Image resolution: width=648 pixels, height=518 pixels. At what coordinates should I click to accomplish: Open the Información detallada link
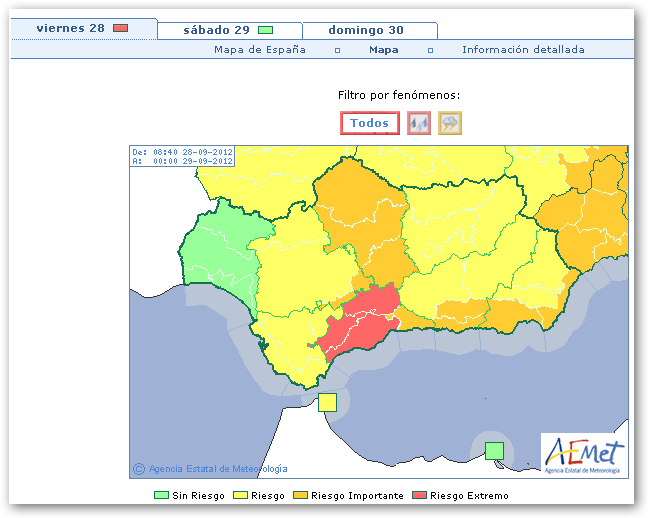pos(523,50)
